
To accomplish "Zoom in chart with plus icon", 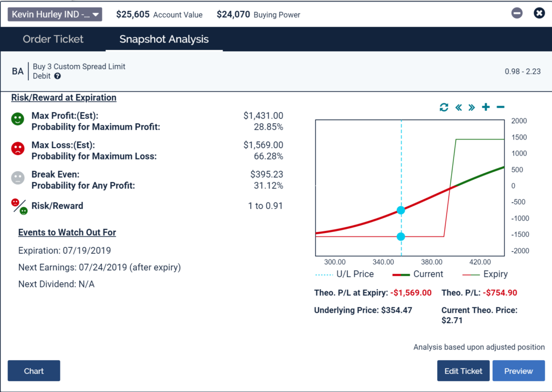I will pos(486,107).
